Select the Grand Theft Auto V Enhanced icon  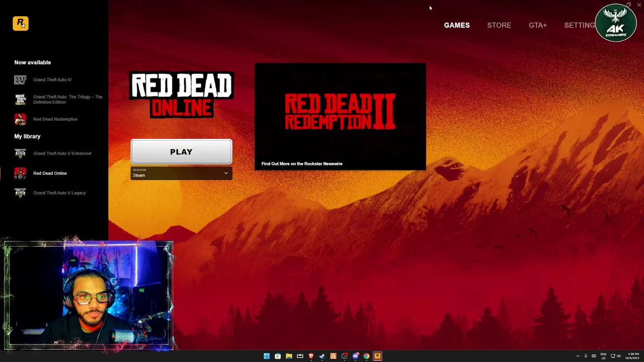[20, 153]
